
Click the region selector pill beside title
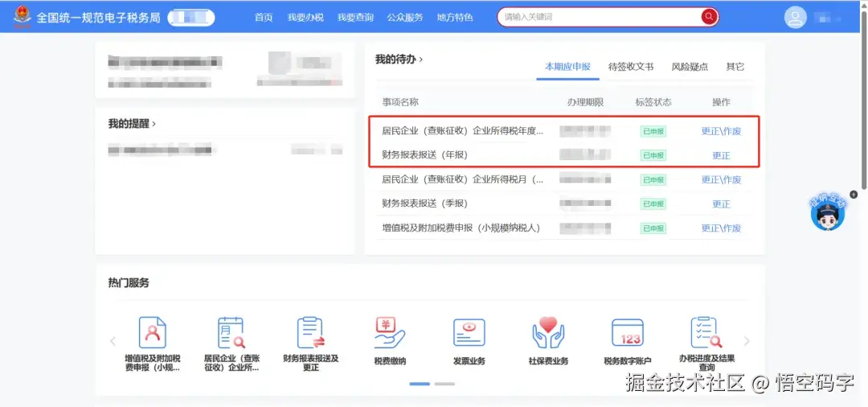191,18
